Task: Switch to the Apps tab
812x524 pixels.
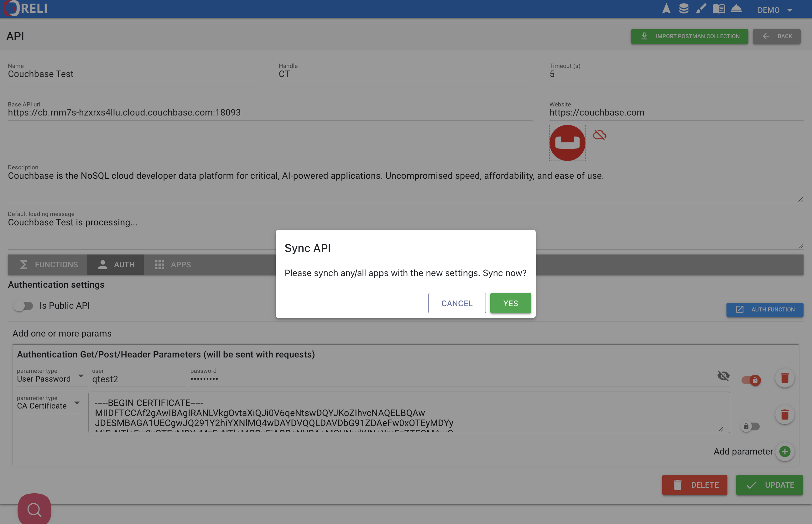Action: coord(173,265)
